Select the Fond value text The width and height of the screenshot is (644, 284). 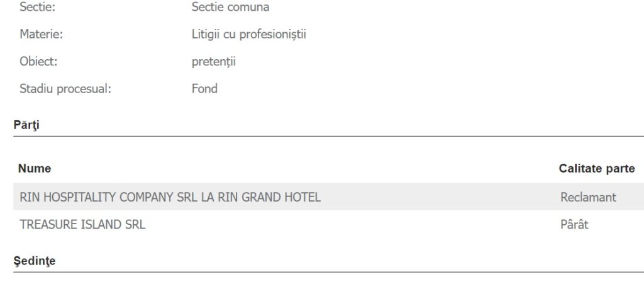pos(204,89)
